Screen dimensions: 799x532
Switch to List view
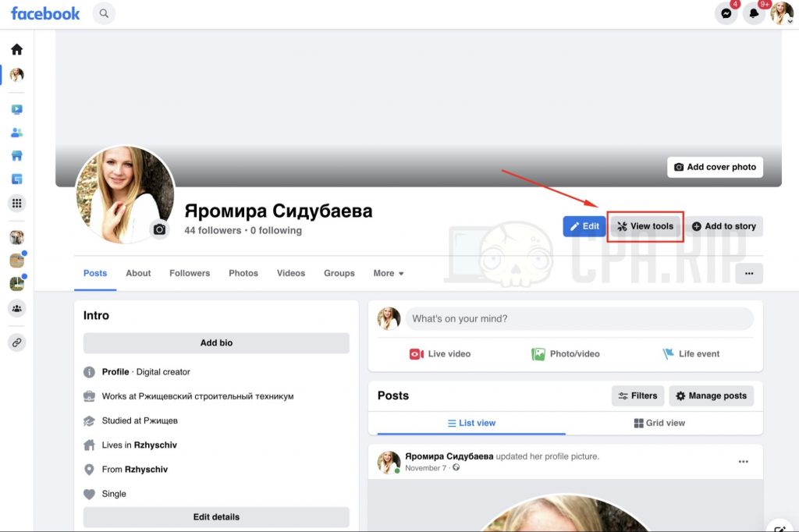tap(471, 423)
